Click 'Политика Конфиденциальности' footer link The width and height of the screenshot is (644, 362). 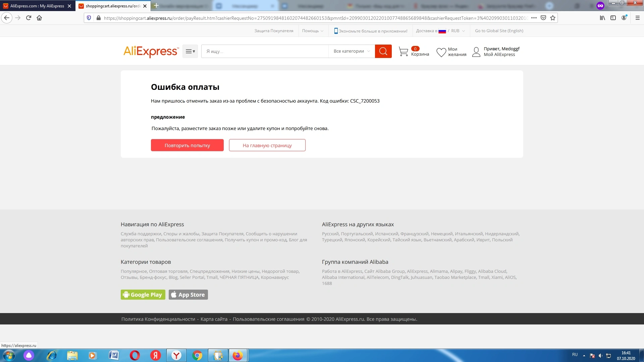point(158,319)
